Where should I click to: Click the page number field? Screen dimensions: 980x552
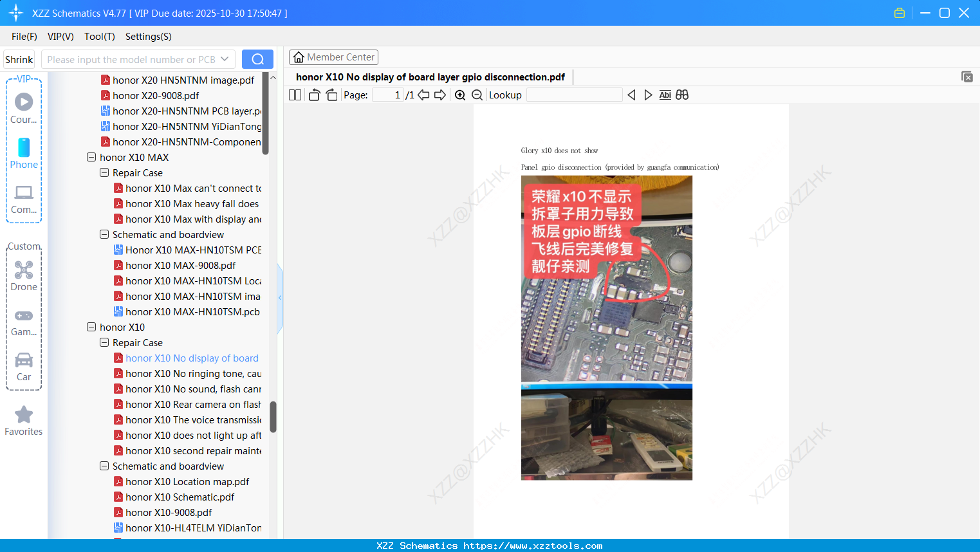388,95
